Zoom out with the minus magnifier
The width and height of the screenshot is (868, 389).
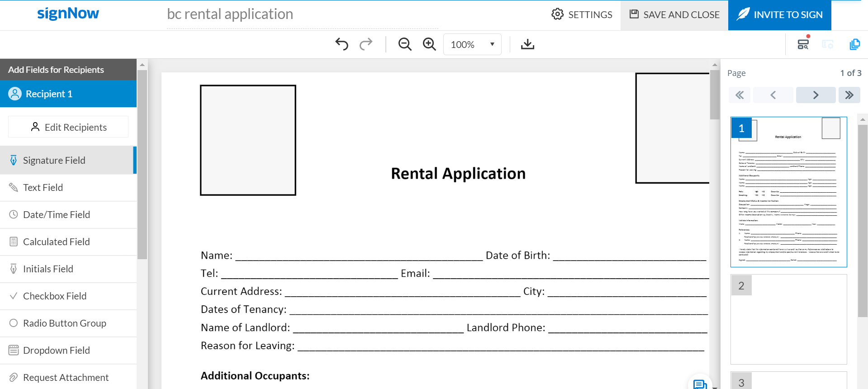pyautogui.click(x=405, y=44)
